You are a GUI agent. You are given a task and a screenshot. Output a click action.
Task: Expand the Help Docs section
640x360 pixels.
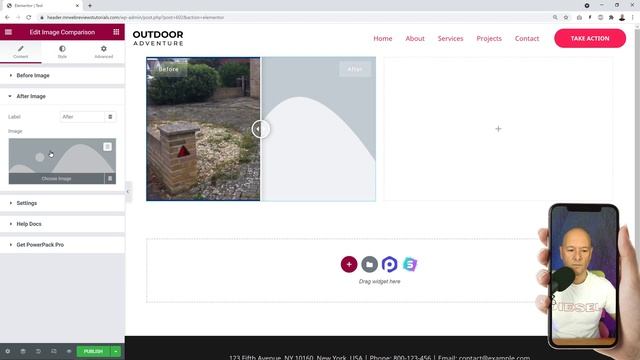click(62, 224)
